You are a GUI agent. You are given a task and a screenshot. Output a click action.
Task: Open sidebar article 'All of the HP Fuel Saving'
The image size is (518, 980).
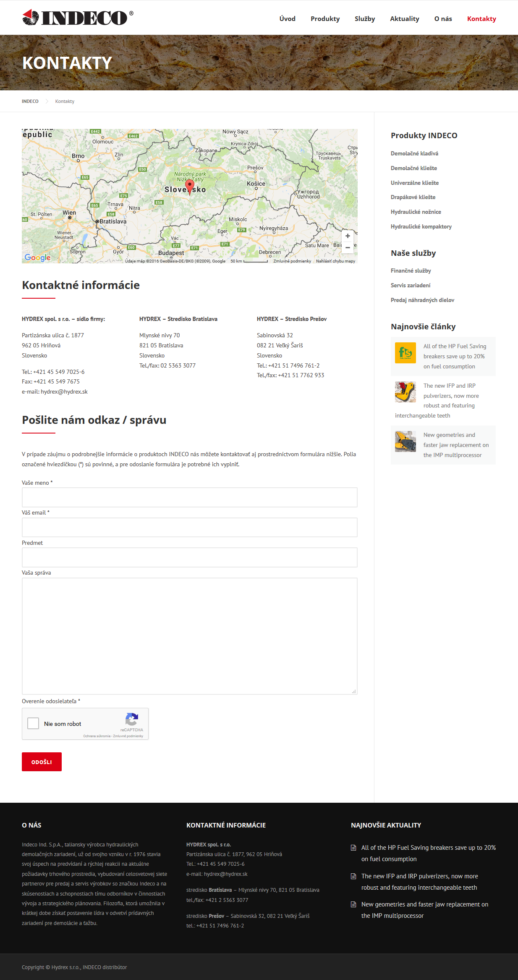pyautogui.click(x=455, y=356)
